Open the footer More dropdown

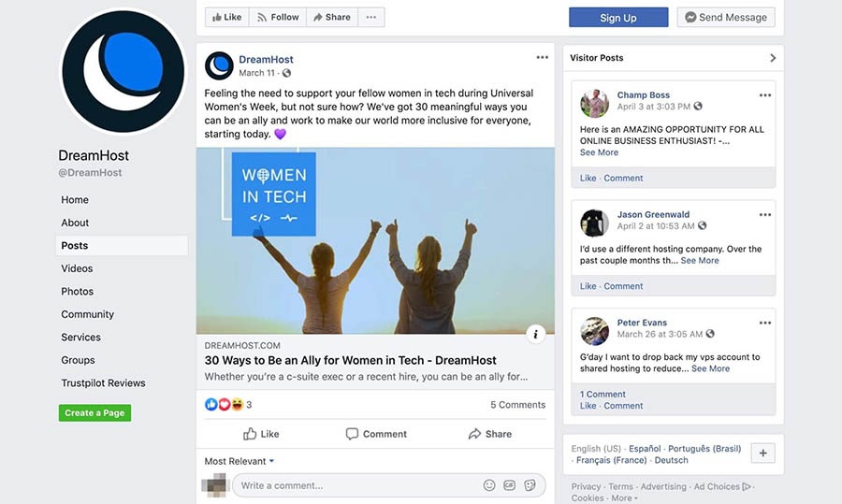tap(625, 498)
